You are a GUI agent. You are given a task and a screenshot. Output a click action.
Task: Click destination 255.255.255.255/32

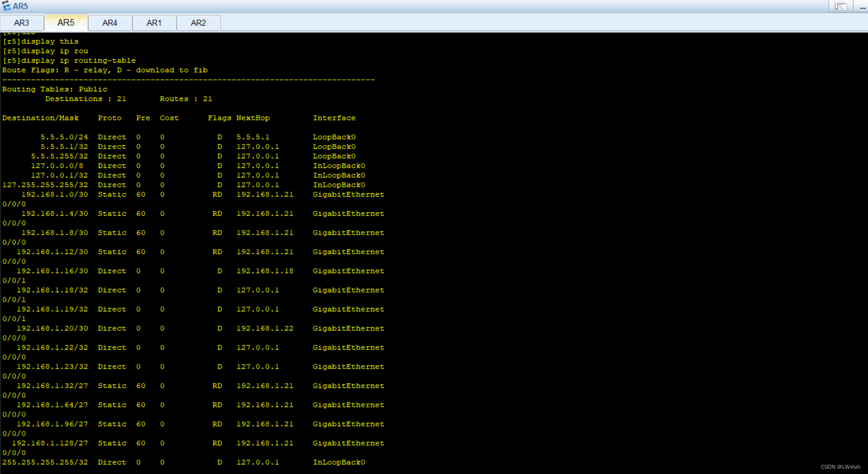point(45,463)
